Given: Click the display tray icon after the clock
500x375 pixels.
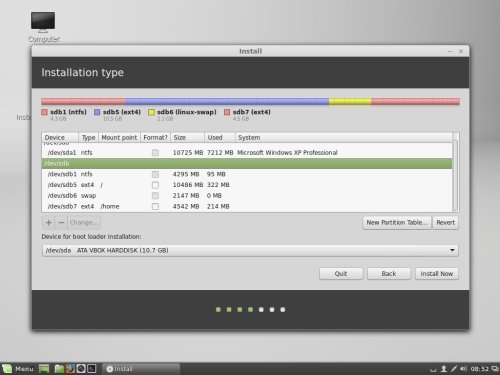Looking at the screenshot, I should pos(495,369).
